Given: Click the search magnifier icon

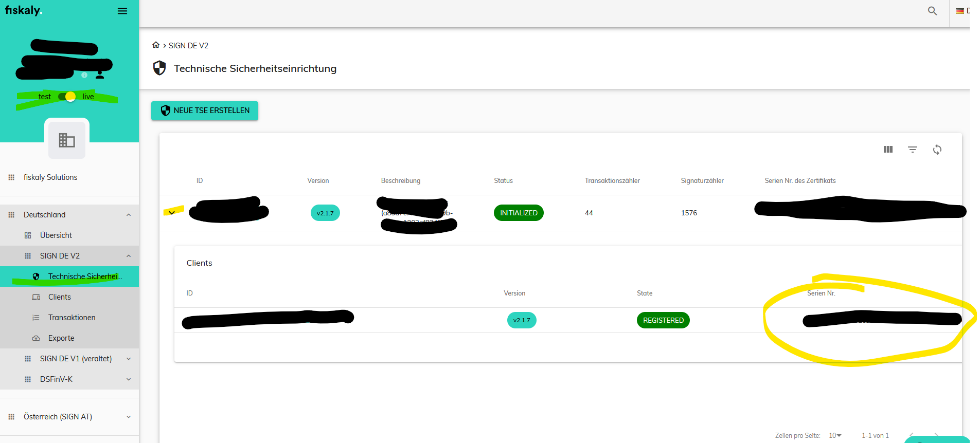Looking at the screenshot, I should [932, 11].
